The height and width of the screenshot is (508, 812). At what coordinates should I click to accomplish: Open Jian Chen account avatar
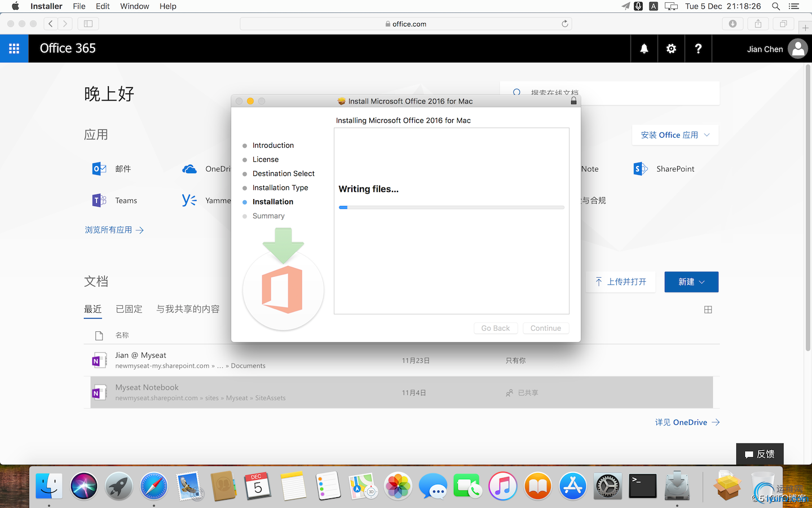(x=798, y=49)
